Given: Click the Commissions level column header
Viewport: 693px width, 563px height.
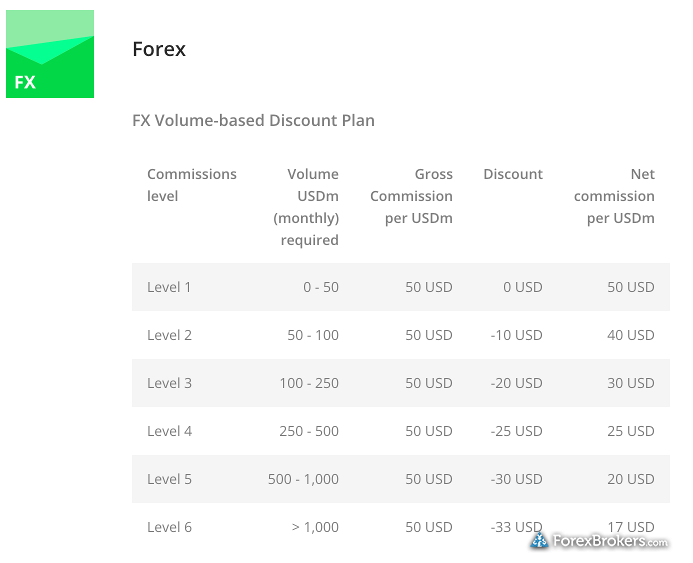Looking at the screenshot, I should coord(192,185).
